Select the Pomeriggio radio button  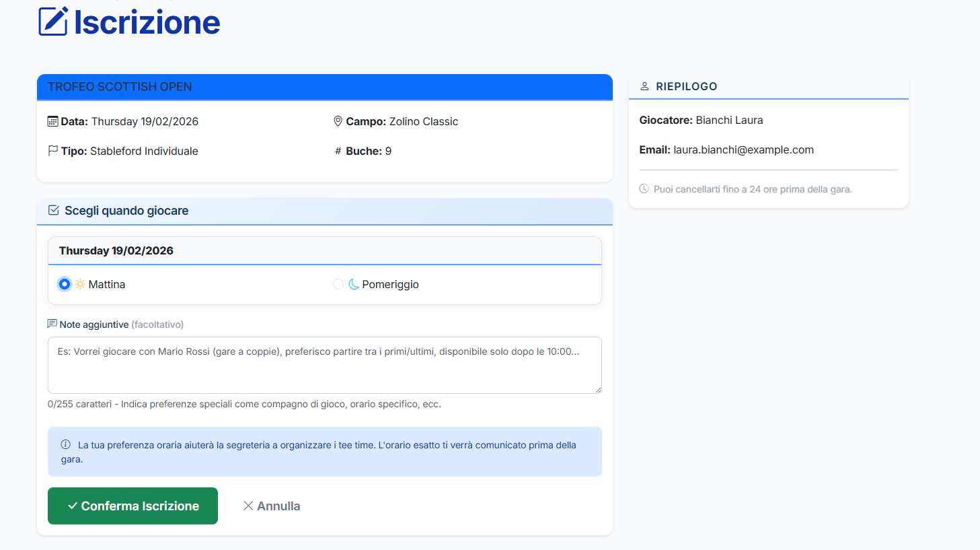pos(338,283)
